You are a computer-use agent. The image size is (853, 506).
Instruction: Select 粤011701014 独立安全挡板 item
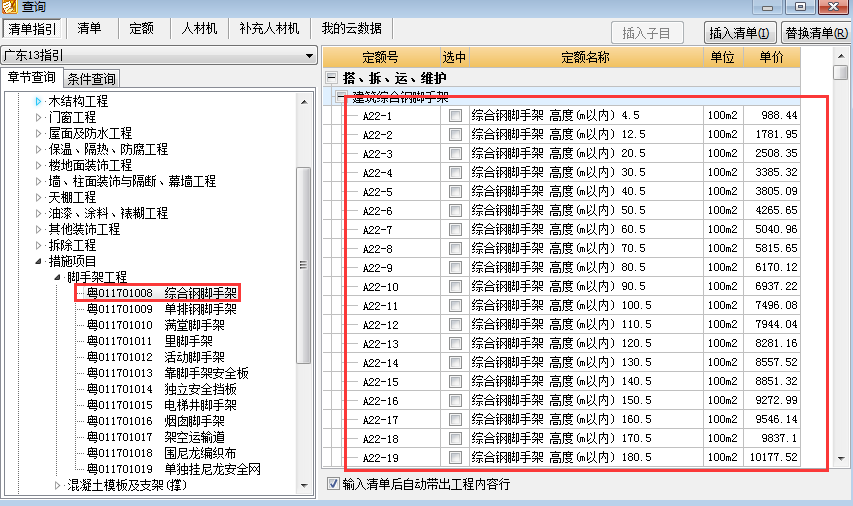pos(162,389)
